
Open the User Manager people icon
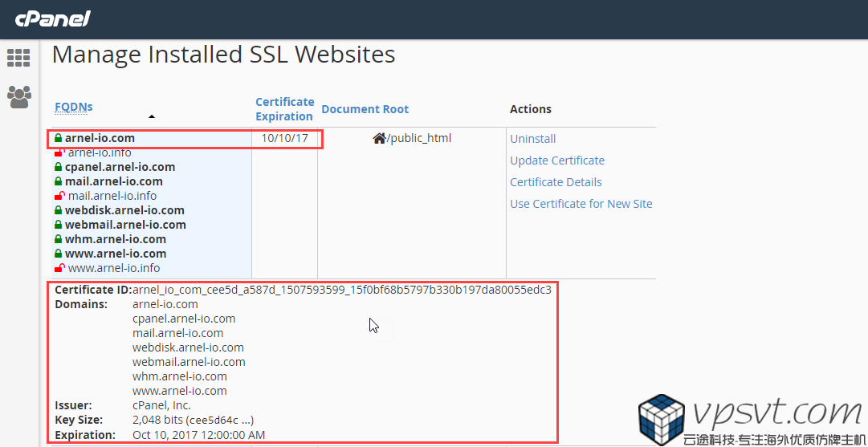(18, 97)
